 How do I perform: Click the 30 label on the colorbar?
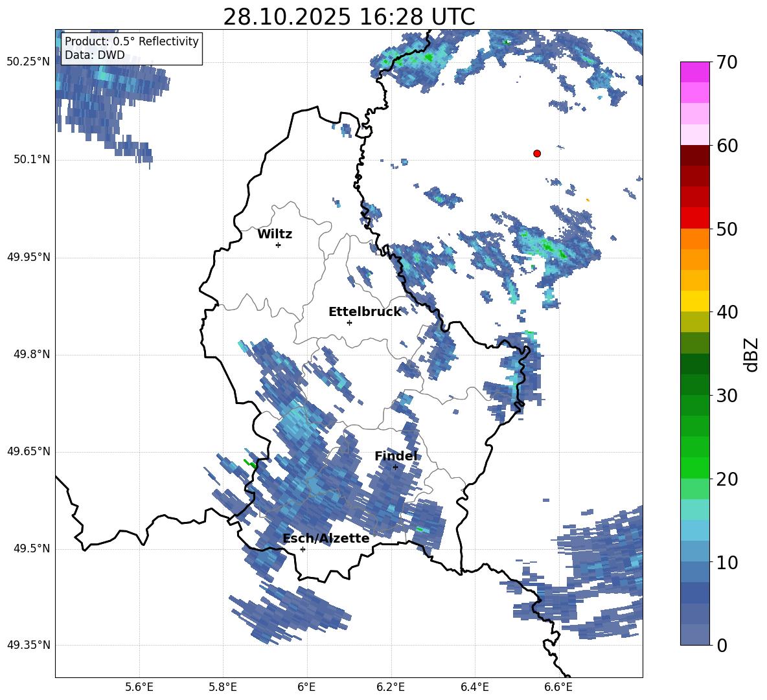click(727, 396)
